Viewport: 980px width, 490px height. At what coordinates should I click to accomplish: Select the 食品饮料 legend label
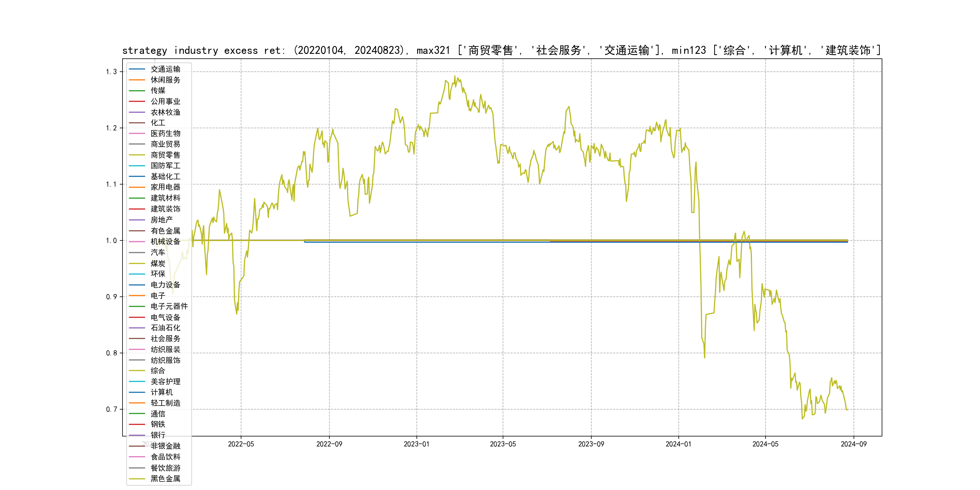165,457
